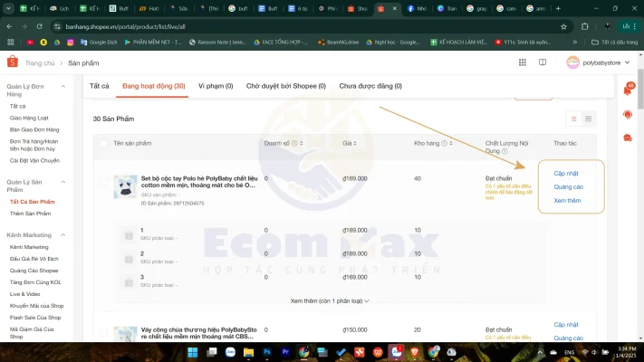Switch to list view layout icon
The width and height of the screenshot is (644, 362).
click(573, 119)
